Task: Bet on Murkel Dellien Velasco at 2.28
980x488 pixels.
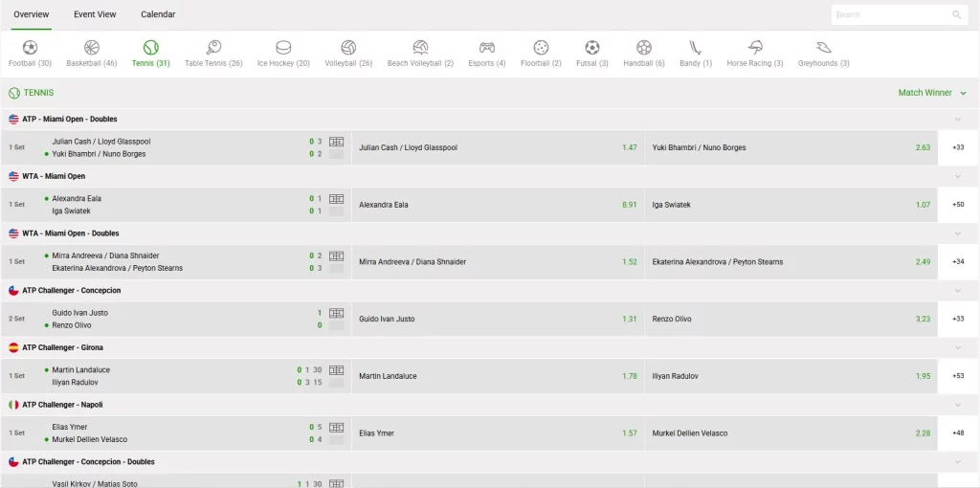Action: [791, 433]
